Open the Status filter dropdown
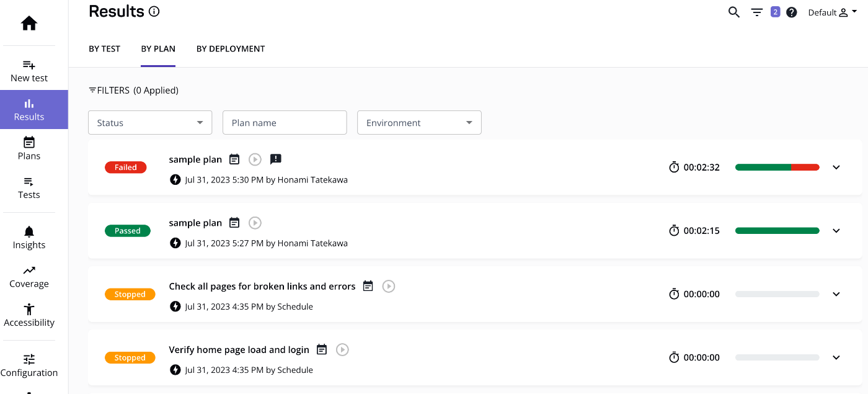 point(150,123)
